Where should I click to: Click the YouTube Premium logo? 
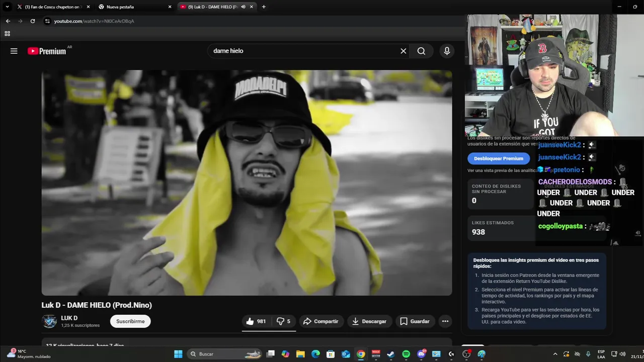[47, 51]
